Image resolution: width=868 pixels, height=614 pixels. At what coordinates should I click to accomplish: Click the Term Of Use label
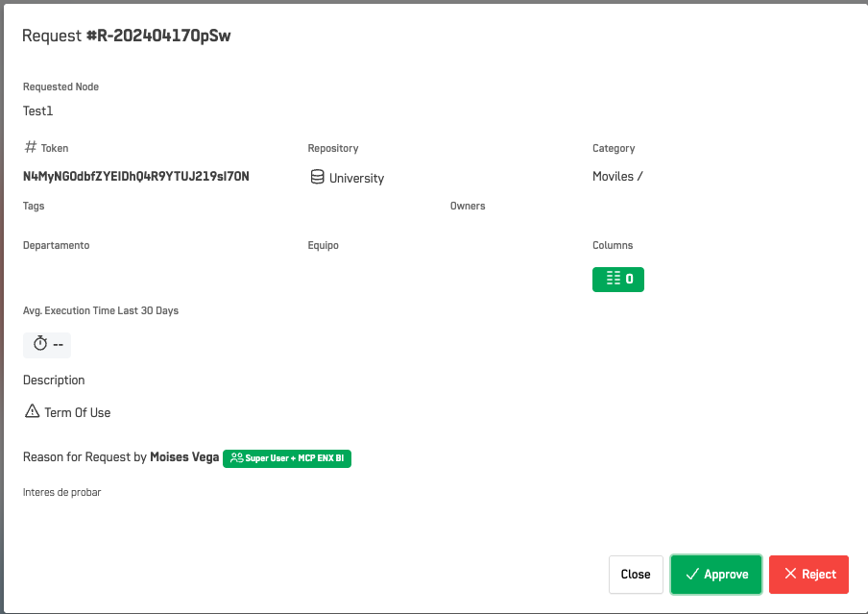pos(78,412)
